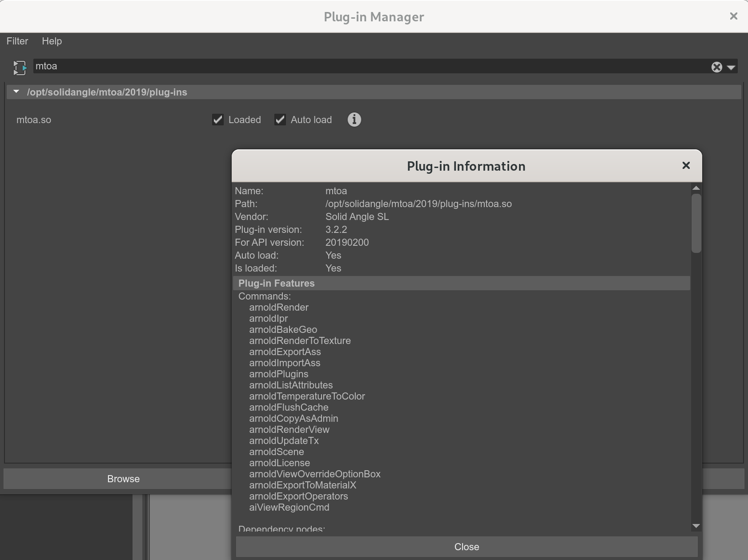Click the arnoldExportOperators command entry

[299, 496]
